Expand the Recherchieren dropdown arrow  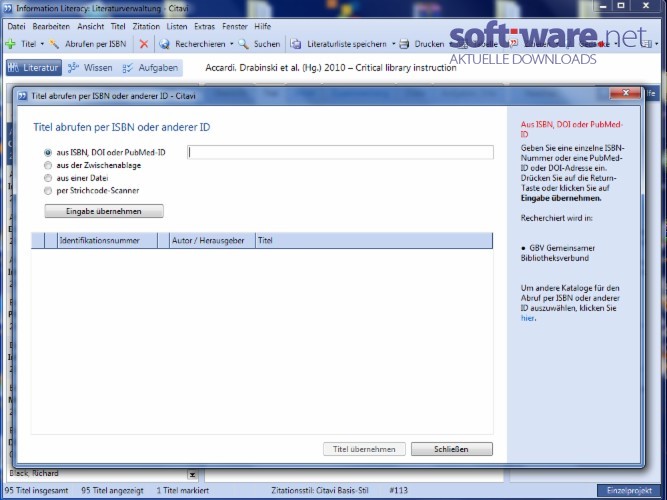click(231, 44)
